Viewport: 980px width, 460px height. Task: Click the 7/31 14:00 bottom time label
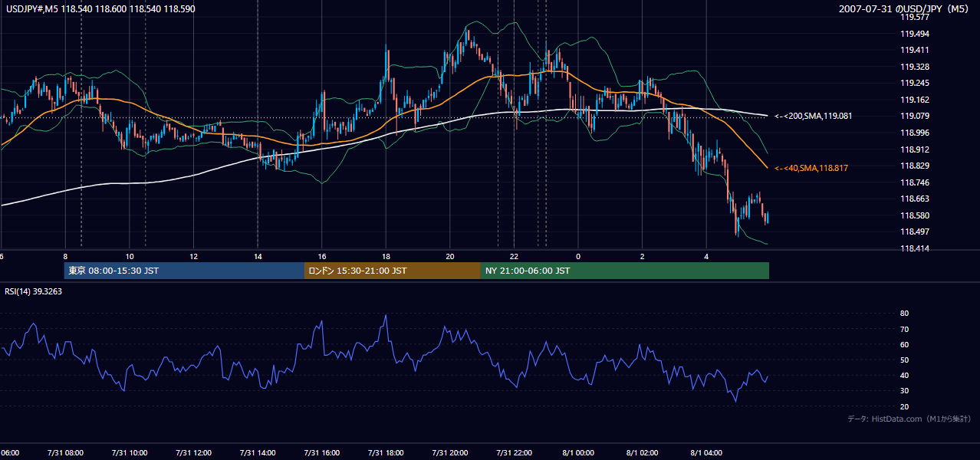[x=257, y=452]
